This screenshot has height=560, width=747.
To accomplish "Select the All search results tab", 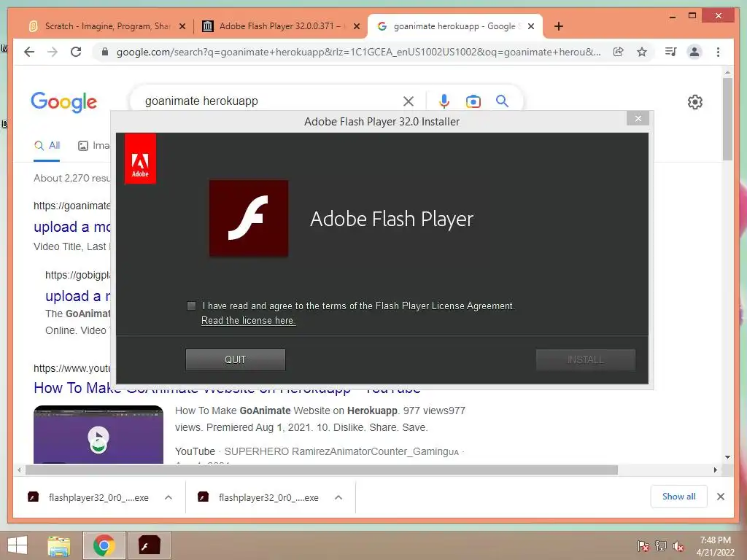I will (47, 146).
